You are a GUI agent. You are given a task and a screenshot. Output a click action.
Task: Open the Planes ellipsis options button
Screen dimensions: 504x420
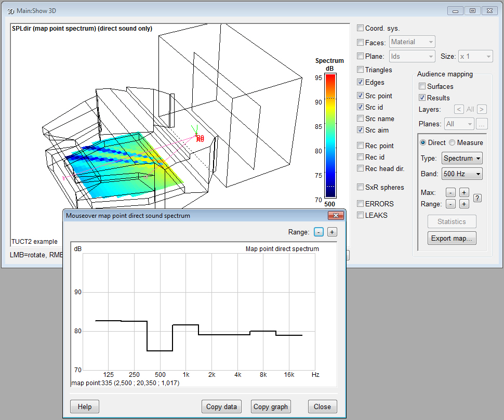482,124
